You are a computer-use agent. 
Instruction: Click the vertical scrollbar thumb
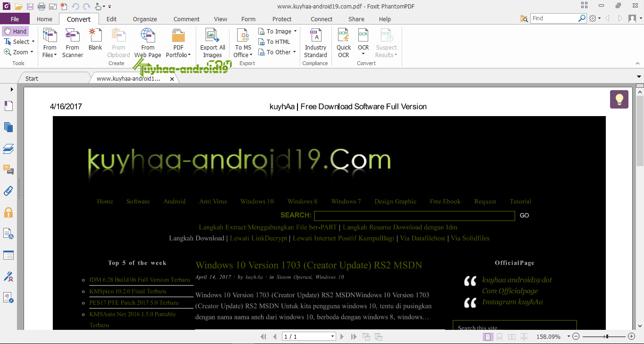pos(640,131)
